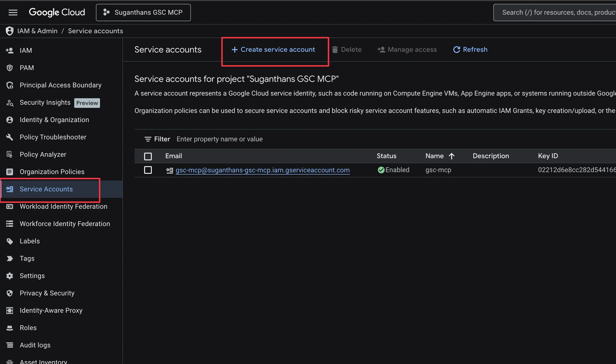Click the Settings gear icon in sidebar
This screenshot has height=364, width=616.
pyautogui.click(x=10, y=276)
